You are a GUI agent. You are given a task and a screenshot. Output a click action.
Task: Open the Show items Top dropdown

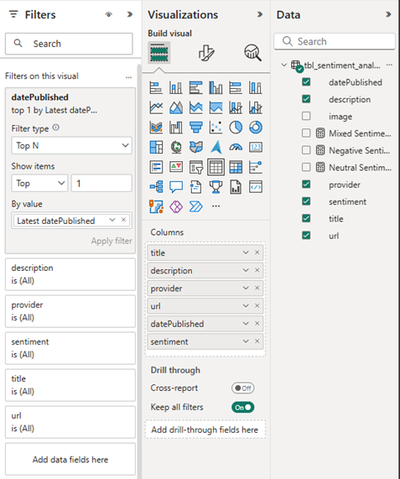[40, 183]
